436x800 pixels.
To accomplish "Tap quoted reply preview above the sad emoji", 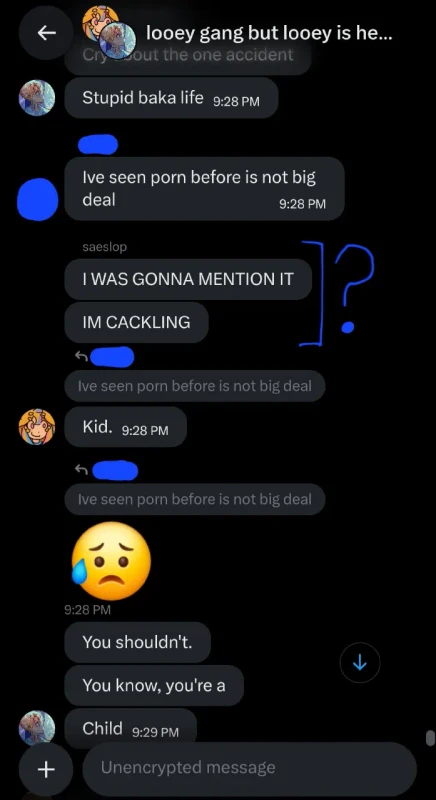I will pyautogui.click(x=195, y=499).
